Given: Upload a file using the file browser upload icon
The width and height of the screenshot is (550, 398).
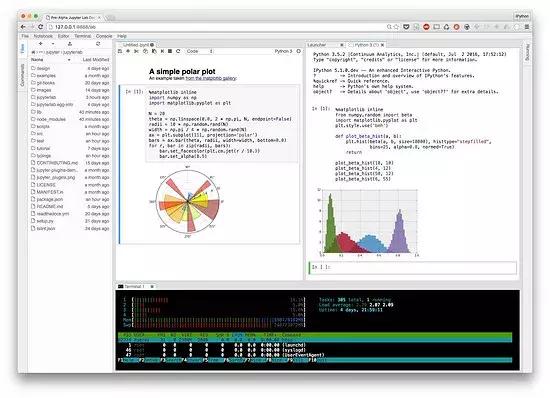Looking at the screenshot, I should point(70,43).
